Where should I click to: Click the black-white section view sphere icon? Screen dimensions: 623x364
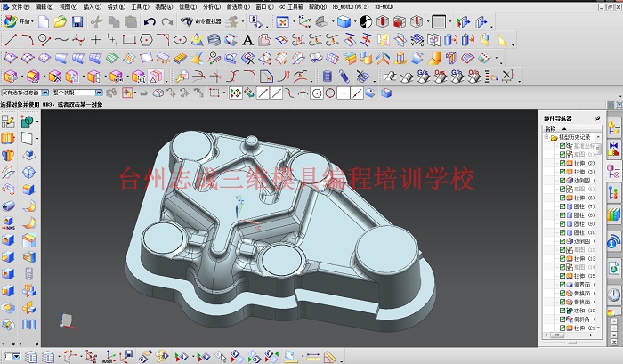click(x=366, y=22)
